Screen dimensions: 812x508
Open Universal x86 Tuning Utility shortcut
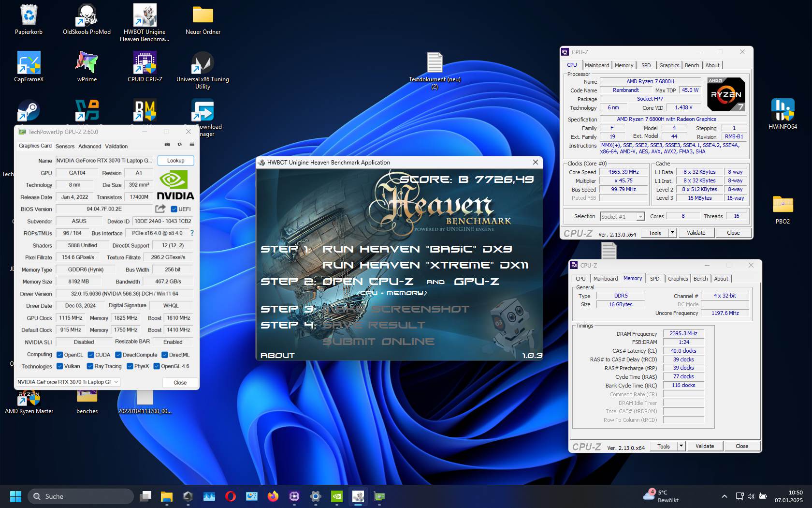[x=203, y=71]
